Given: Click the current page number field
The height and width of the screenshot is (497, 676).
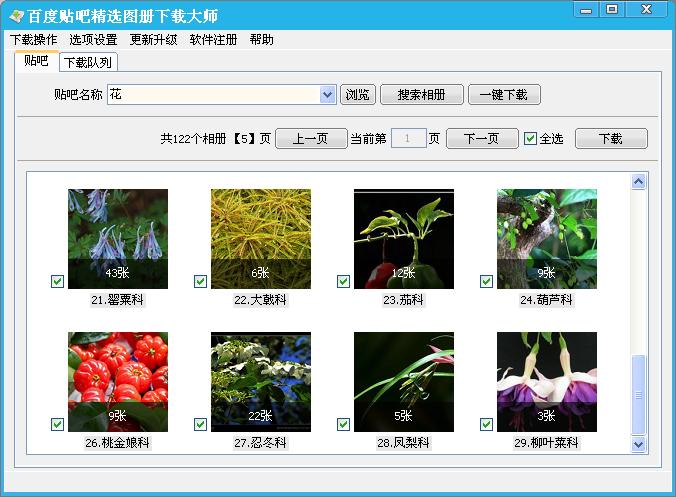Looking at the screenshot, I should point(408,139).
